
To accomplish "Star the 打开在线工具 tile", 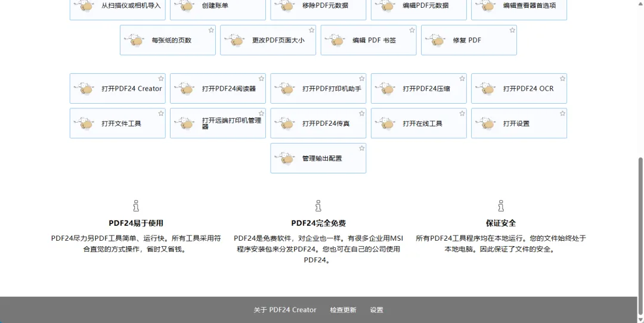I will (462, 113).
